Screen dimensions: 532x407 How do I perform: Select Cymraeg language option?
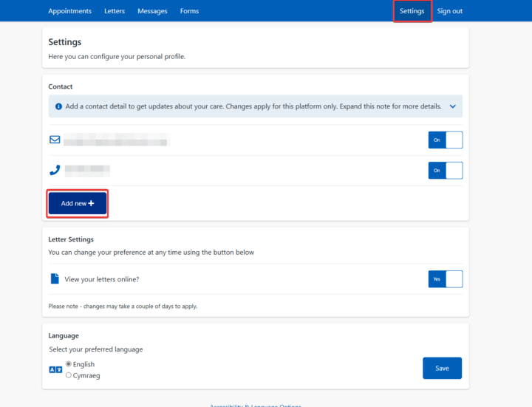pyautogui.click(x=69, y=375)
